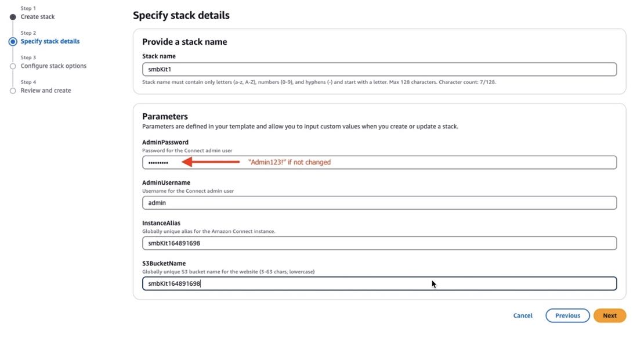Click the InstanceAlias text box
Viewport: 644px width, 338px height.
point(379,243)
